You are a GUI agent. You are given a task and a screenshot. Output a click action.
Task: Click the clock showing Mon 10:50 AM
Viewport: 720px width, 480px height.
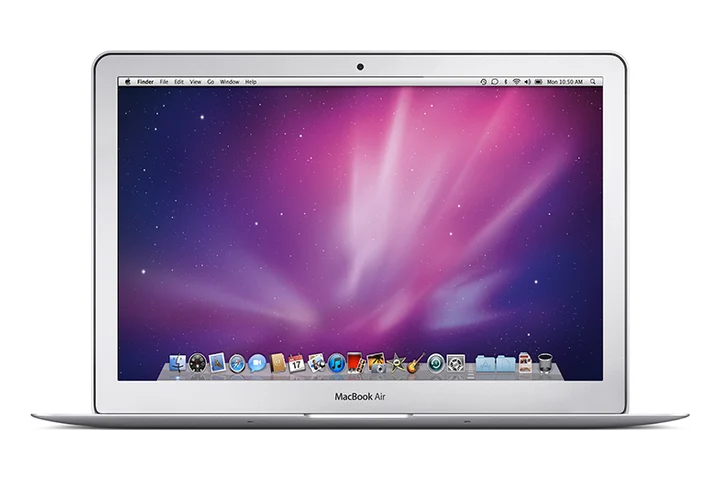[565, 82]
